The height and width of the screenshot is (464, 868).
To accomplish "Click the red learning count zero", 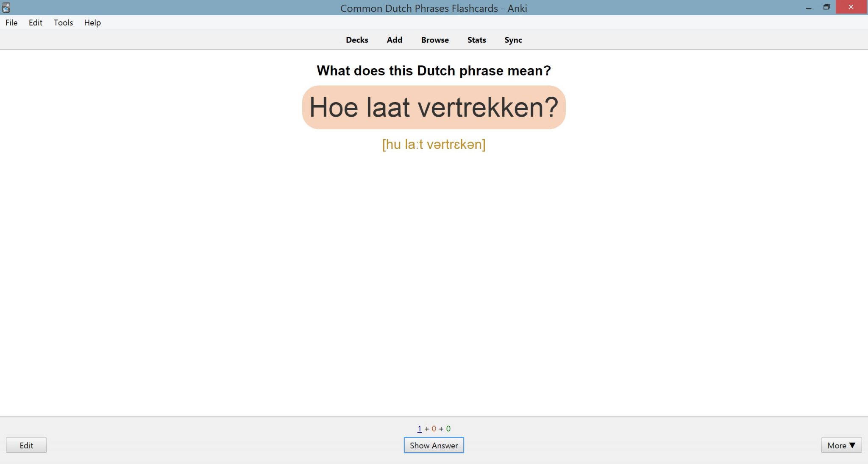I will pyautogui.click(x=433, y=428).
